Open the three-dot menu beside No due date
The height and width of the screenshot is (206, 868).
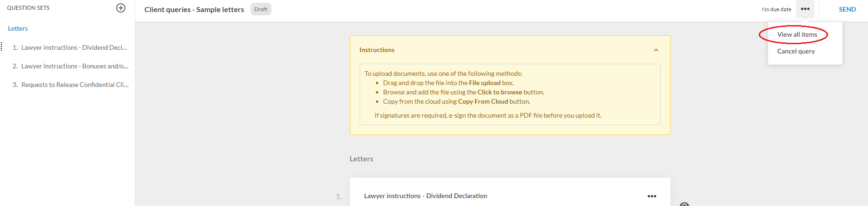click(805, 9)
